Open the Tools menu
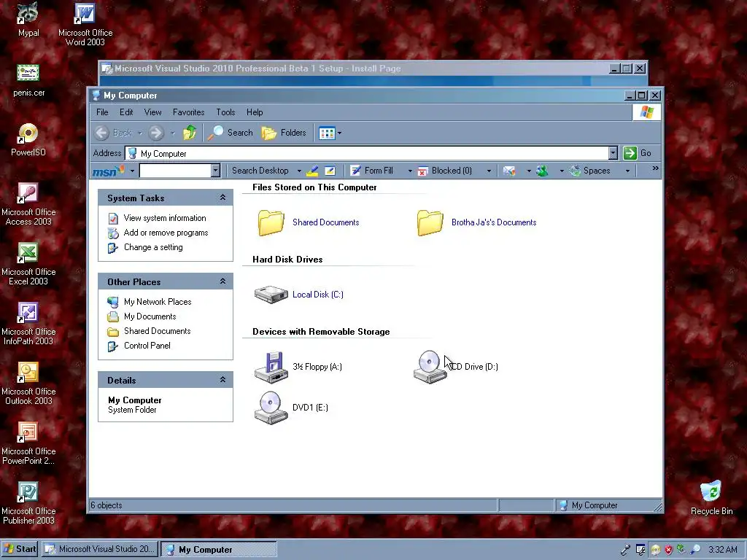Image resolution: width=747 pixels, height=560 pixels. (225, 112)
